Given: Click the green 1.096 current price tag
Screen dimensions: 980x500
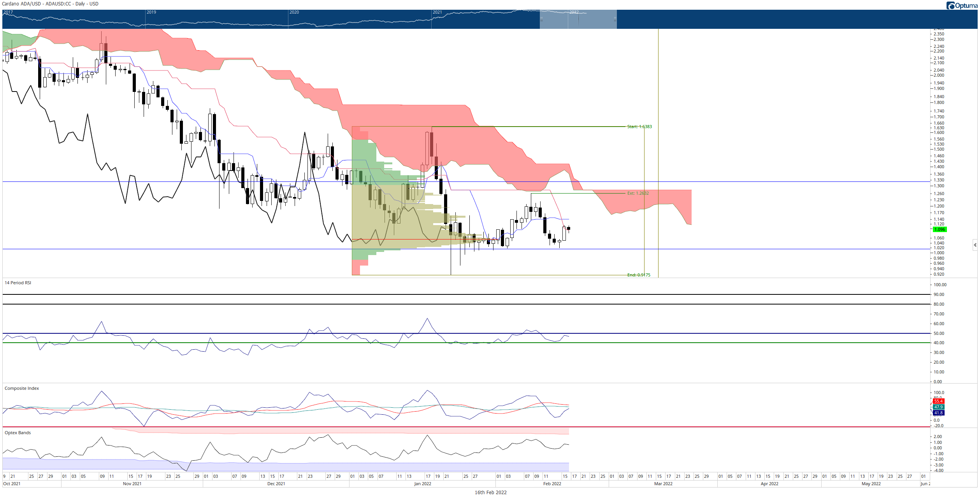Looking at the screenshot, I should 940,229.
